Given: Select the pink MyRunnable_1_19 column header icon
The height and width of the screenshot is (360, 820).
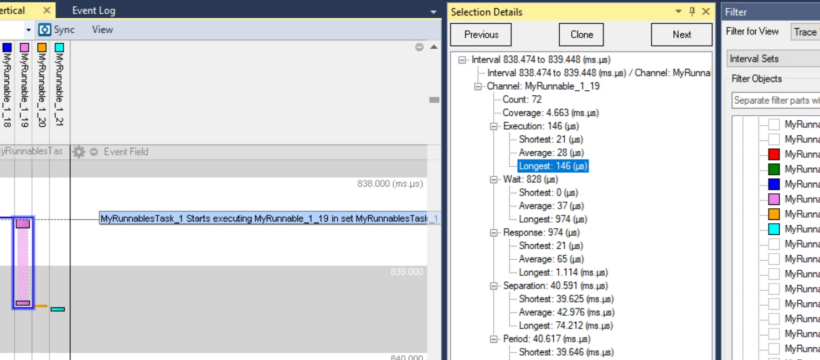Looking at the screenshot, I should [x=24, y=48].
